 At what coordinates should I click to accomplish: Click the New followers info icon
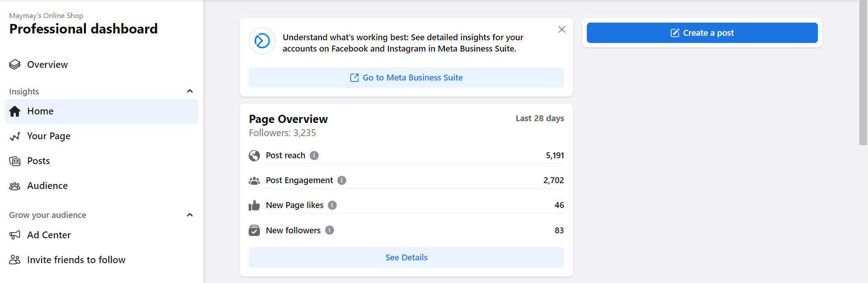point(330,230)
